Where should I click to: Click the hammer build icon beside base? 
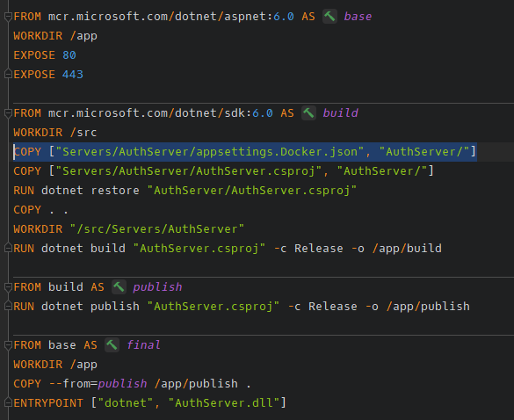329,17
